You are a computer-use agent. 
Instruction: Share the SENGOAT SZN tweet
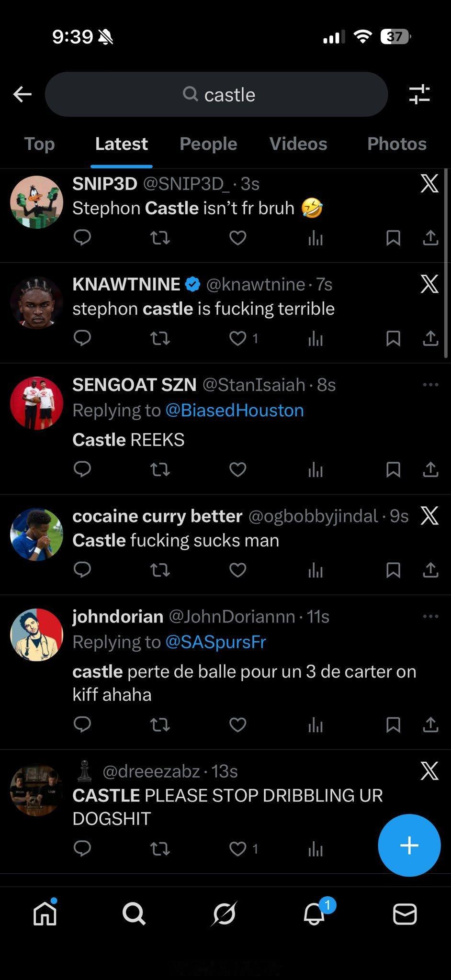[430, 469]
